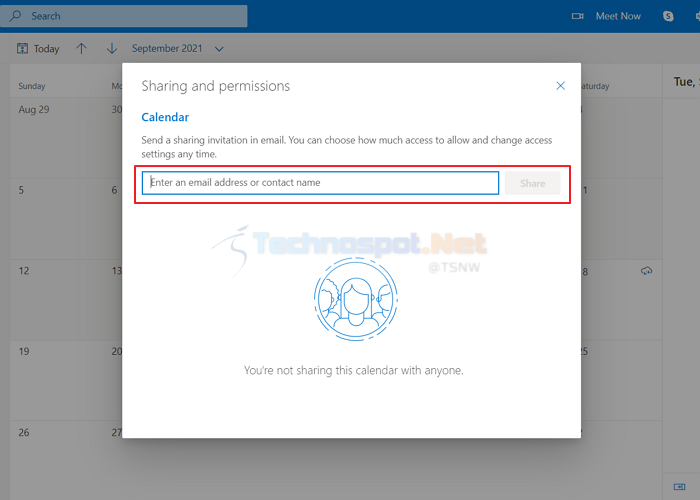Click the email address or contact name field
The image size is (700, 500).
[x=320, y=183]
